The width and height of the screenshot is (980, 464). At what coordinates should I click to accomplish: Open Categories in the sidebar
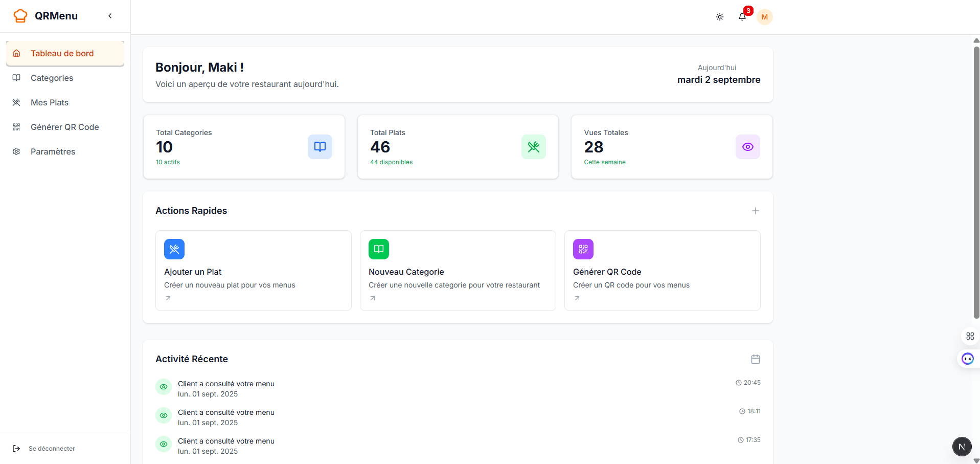tap(52, 78)
